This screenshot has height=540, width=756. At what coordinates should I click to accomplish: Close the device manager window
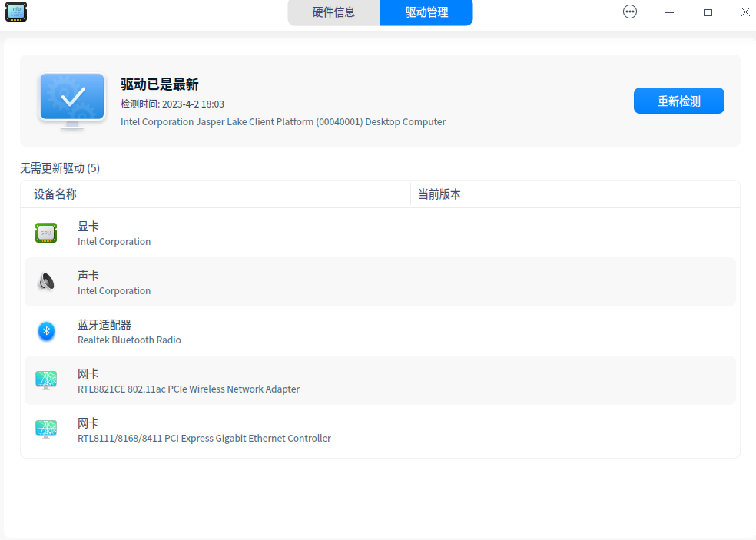tap(745, 12)
